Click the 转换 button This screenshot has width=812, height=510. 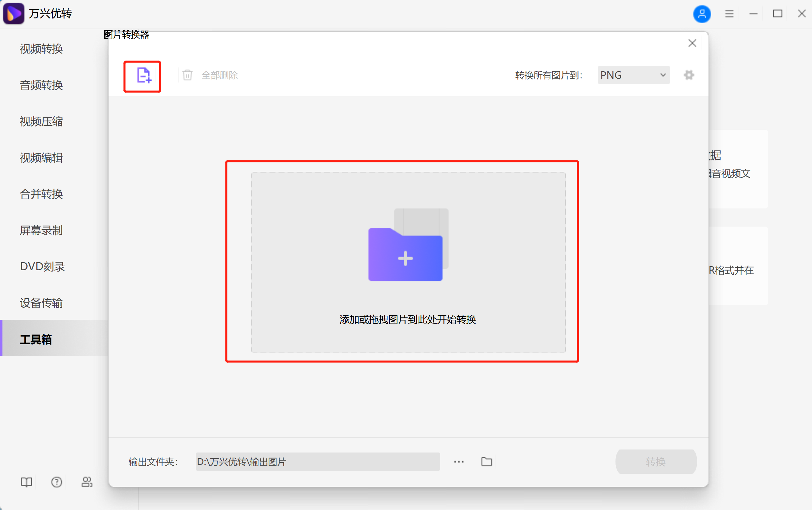655,462
